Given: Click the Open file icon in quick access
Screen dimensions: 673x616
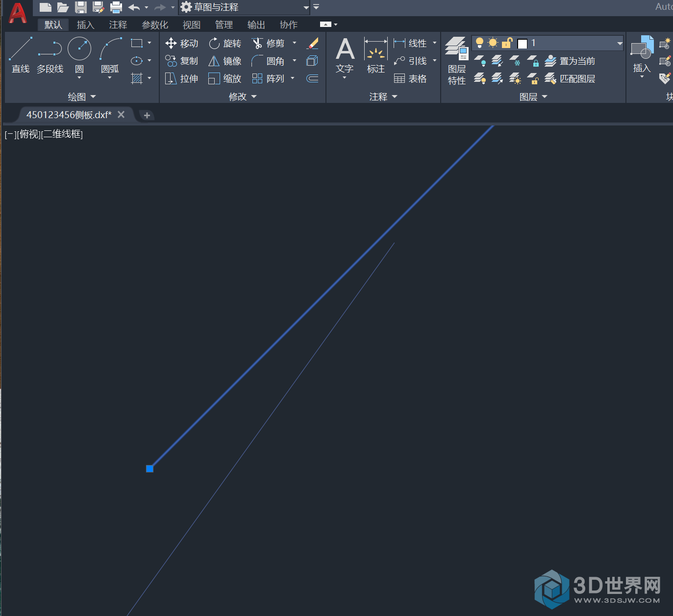Looking at the screenshot, I should [x=63, y=7].
